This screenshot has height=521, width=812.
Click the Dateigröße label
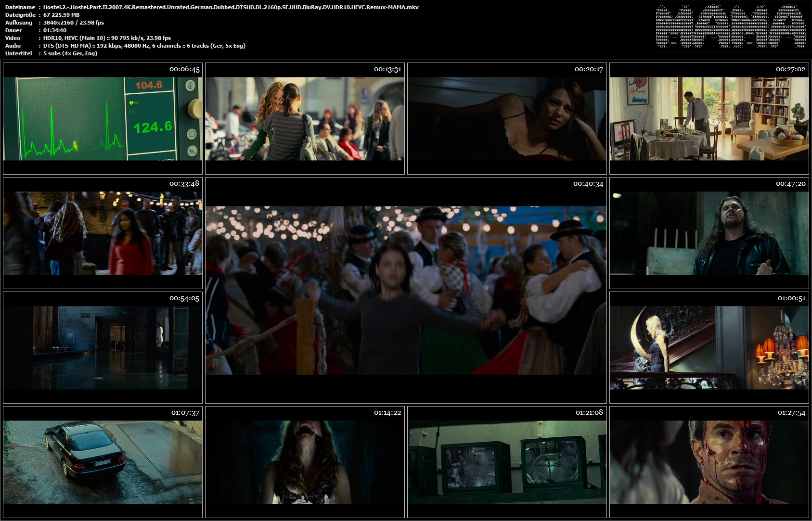20,15
